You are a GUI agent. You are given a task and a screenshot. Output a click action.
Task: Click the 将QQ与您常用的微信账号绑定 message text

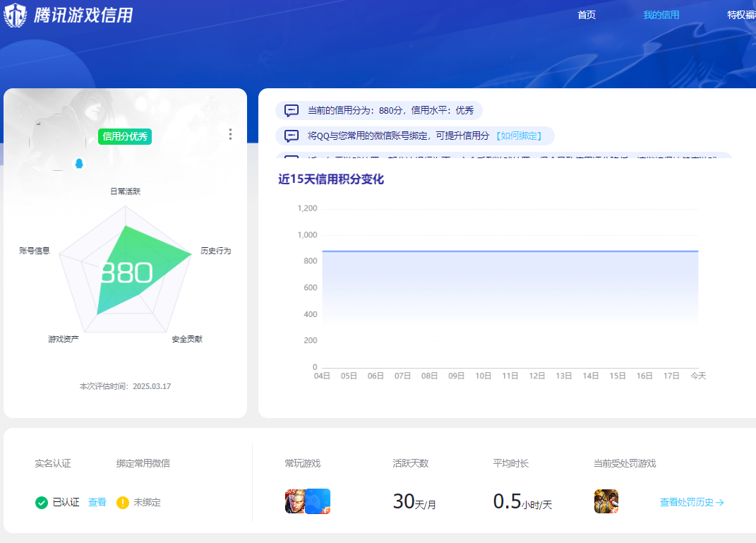(398, 136)
